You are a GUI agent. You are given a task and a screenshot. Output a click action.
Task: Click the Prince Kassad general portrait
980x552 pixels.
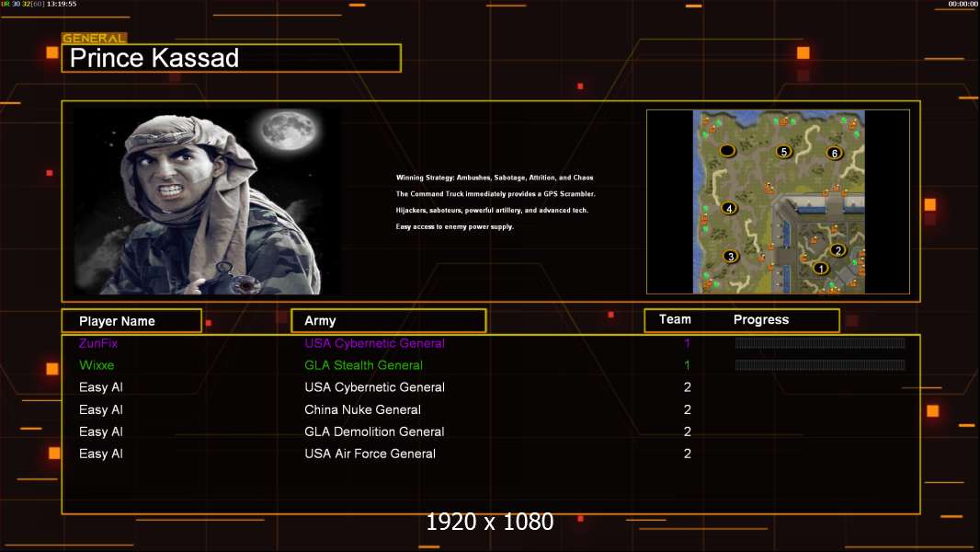(x=208, y=201)
